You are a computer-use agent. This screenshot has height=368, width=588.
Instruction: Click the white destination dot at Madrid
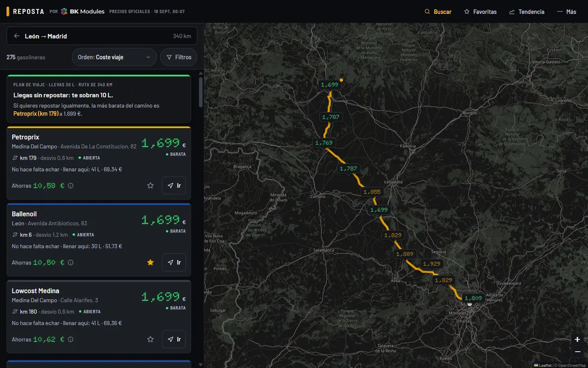click(469, 304)
